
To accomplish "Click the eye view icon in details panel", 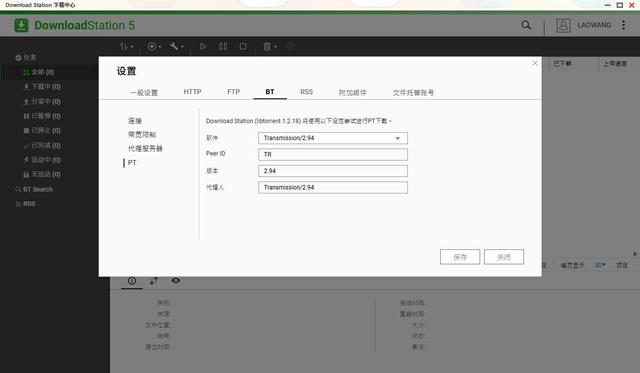I will pos(176,281).
